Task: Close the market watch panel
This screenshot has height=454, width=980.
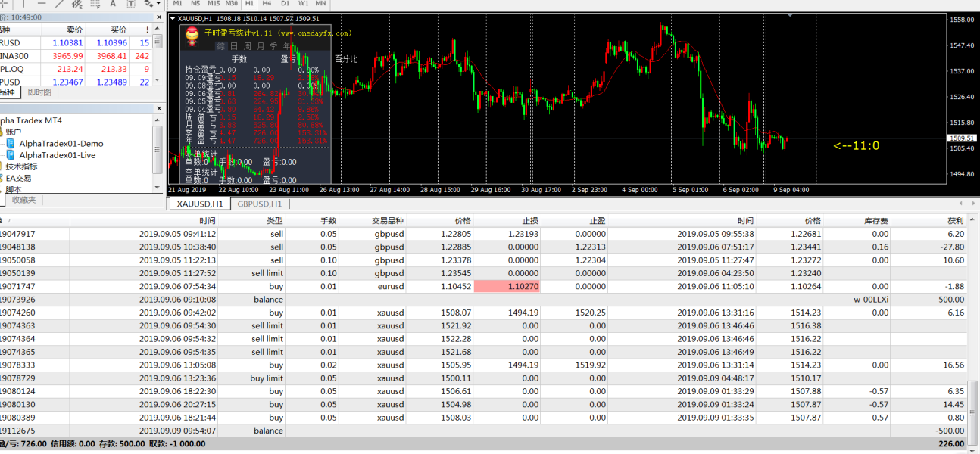Action: coord(158,17)
